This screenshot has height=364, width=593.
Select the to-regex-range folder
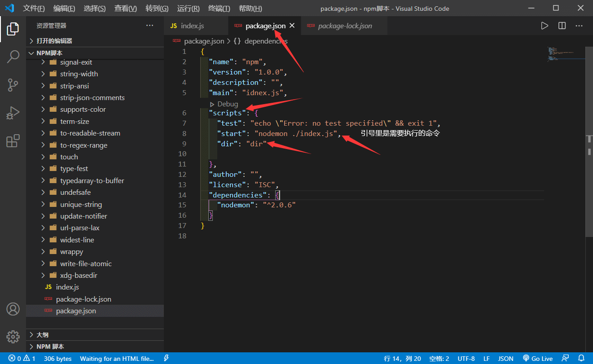coord(95,145)
